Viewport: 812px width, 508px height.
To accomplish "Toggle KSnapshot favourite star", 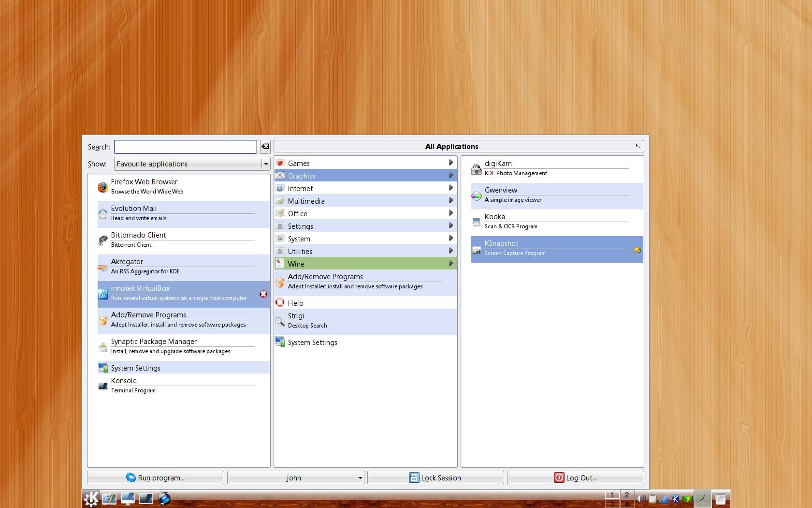I will tap(637, 250).
